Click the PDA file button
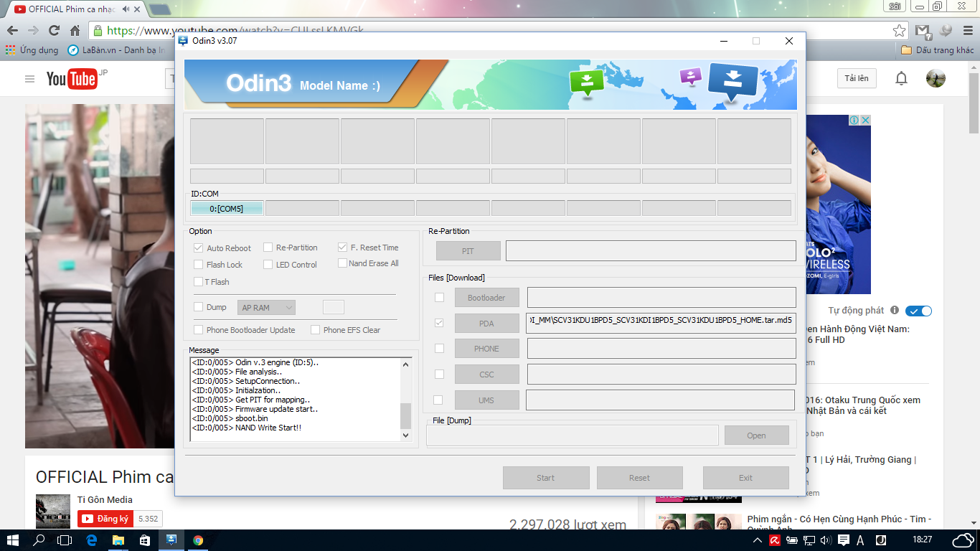The image size is (980, 551). [x=486, y=324]
